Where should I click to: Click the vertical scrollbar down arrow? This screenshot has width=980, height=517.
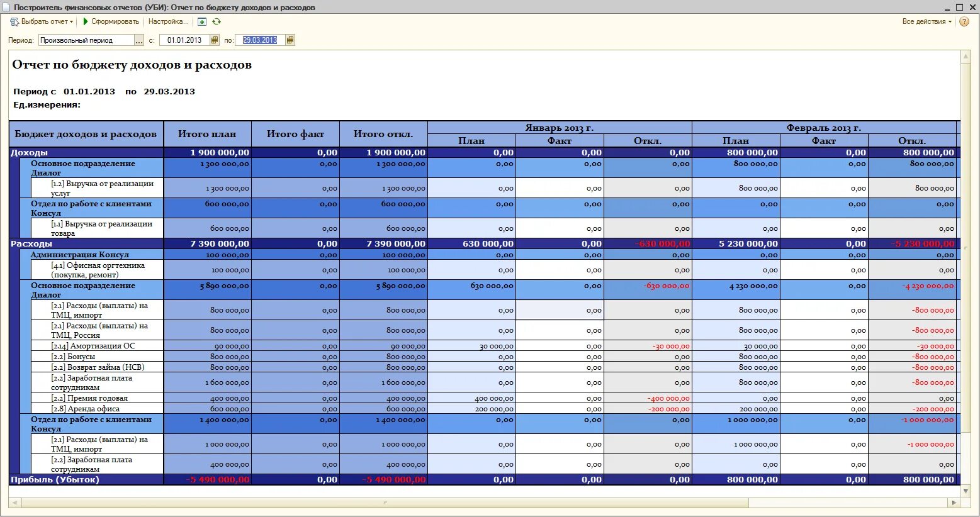tap(966, 491)
